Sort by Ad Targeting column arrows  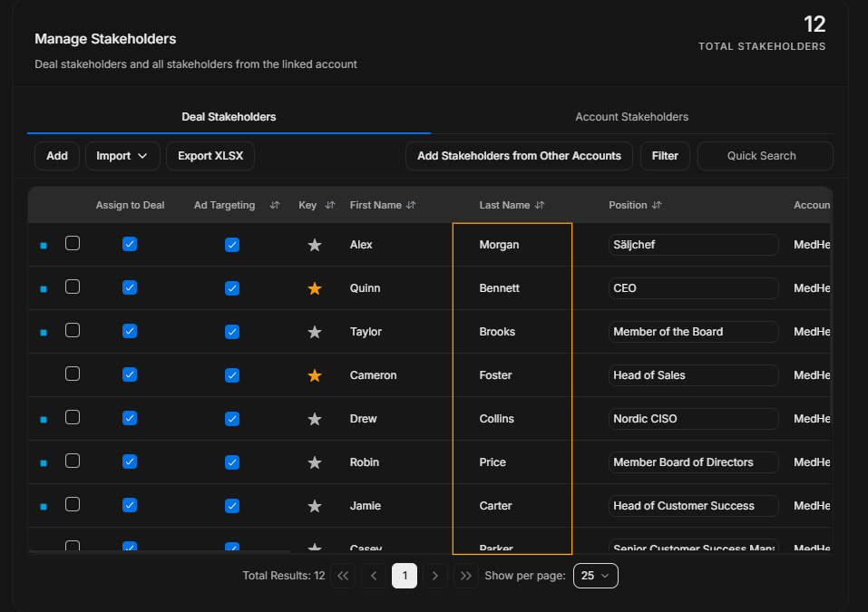[275, 205]
